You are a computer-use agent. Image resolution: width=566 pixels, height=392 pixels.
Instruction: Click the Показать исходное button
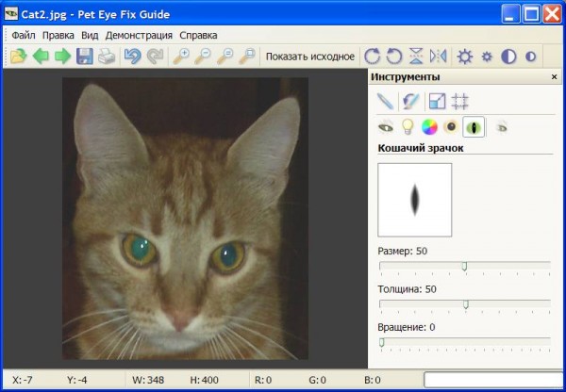click(310, 57)
